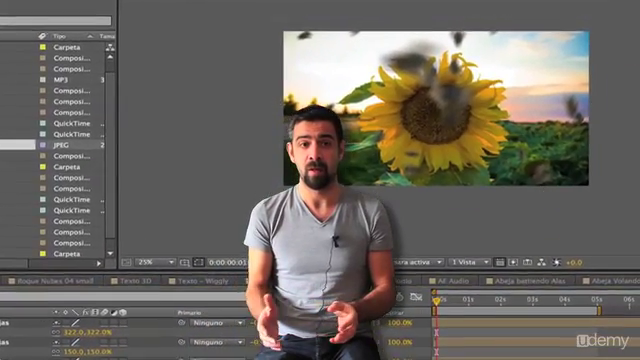Open the 1 Vista view layout dropdown

tap(469, 262)
